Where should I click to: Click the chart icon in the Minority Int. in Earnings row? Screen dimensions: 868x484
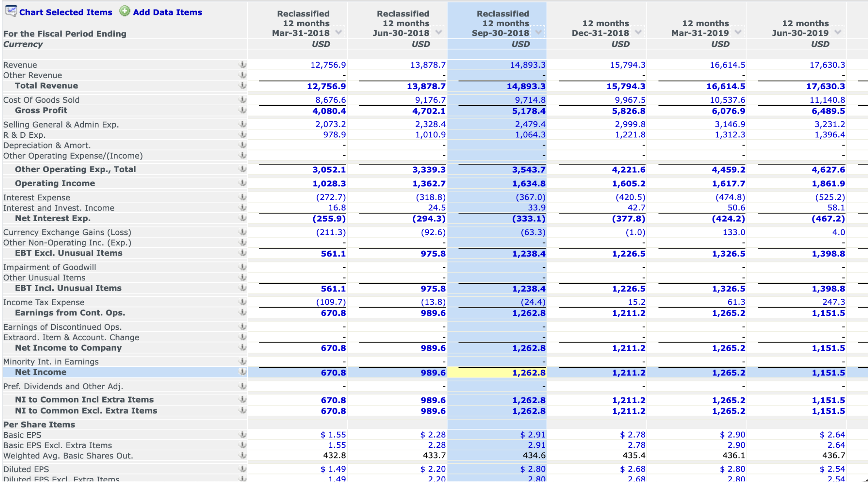tap(242, 362)
